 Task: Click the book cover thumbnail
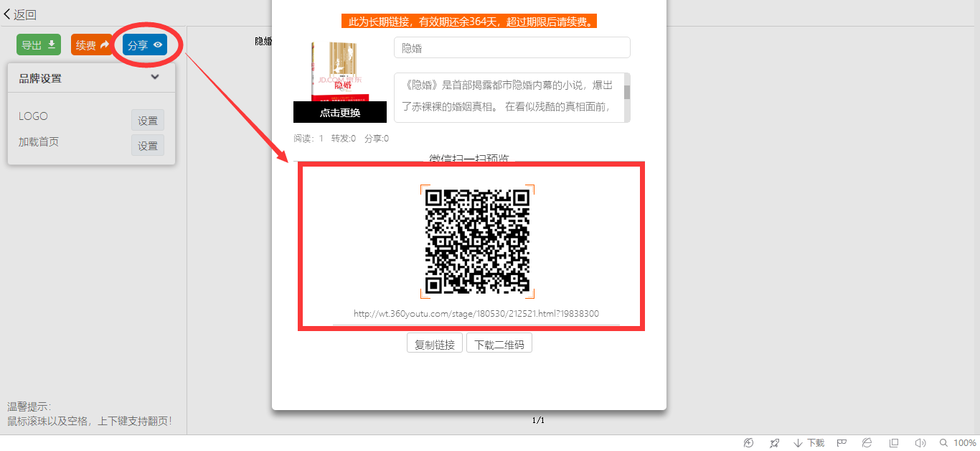point(340,71)
